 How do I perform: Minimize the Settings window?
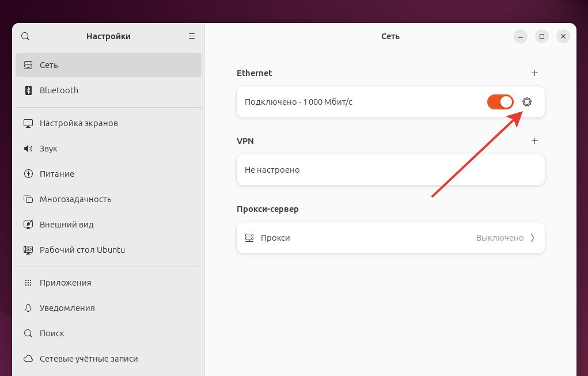(x=521, y=36)
